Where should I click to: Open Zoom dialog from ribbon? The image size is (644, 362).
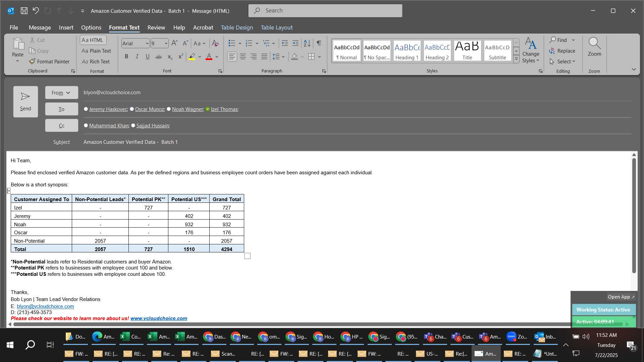[594, 47]
